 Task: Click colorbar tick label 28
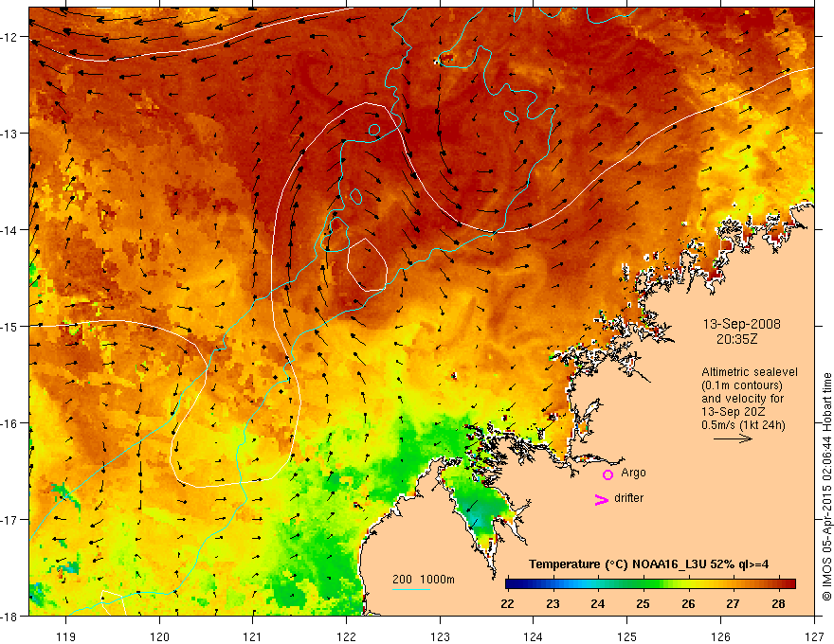778,603
